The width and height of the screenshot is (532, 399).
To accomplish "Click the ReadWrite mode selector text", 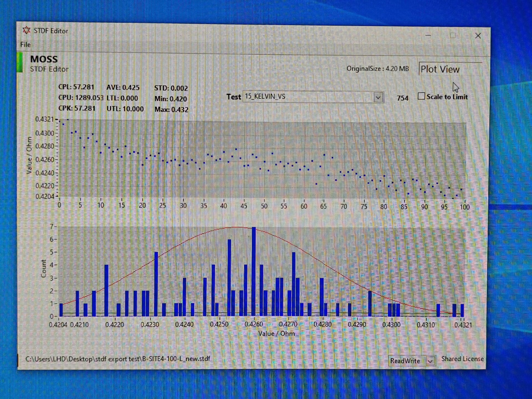I will click(405, 361).
